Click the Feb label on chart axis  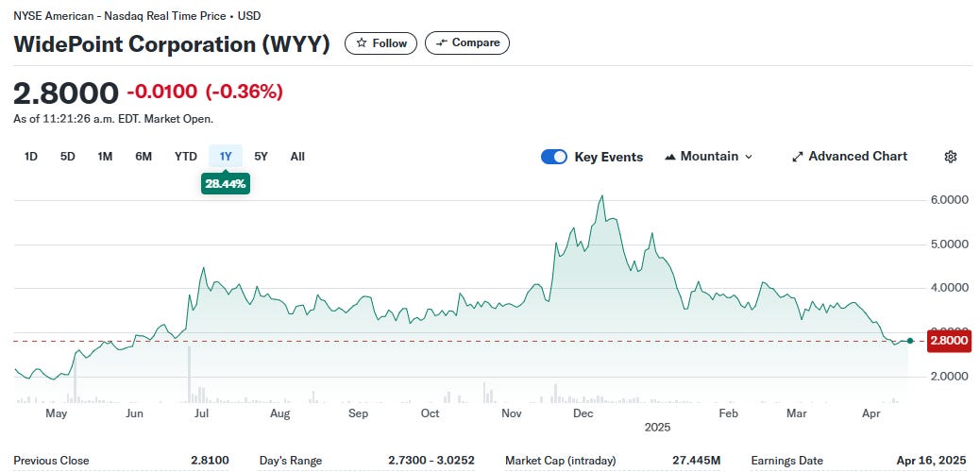[728, 413]
